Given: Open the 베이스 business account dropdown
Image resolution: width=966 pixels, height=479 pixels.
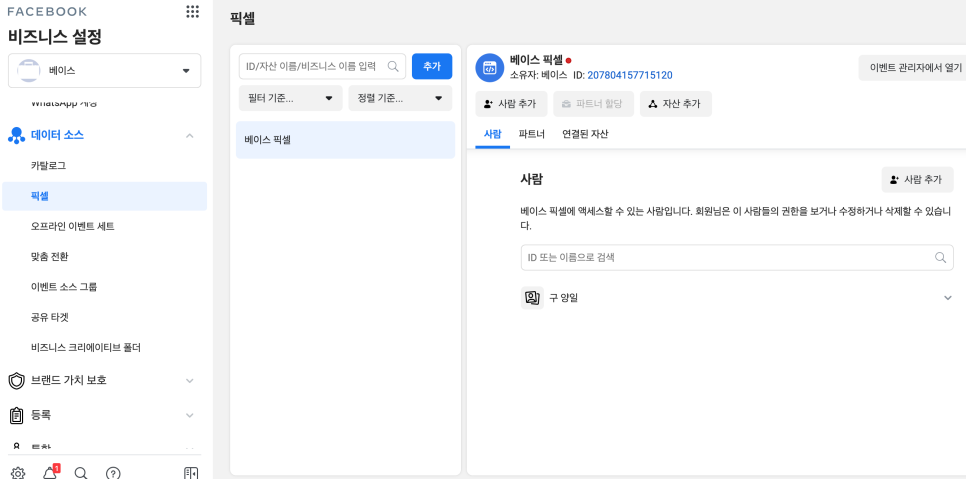Looking at the screenshot, I should click(105, 71).
